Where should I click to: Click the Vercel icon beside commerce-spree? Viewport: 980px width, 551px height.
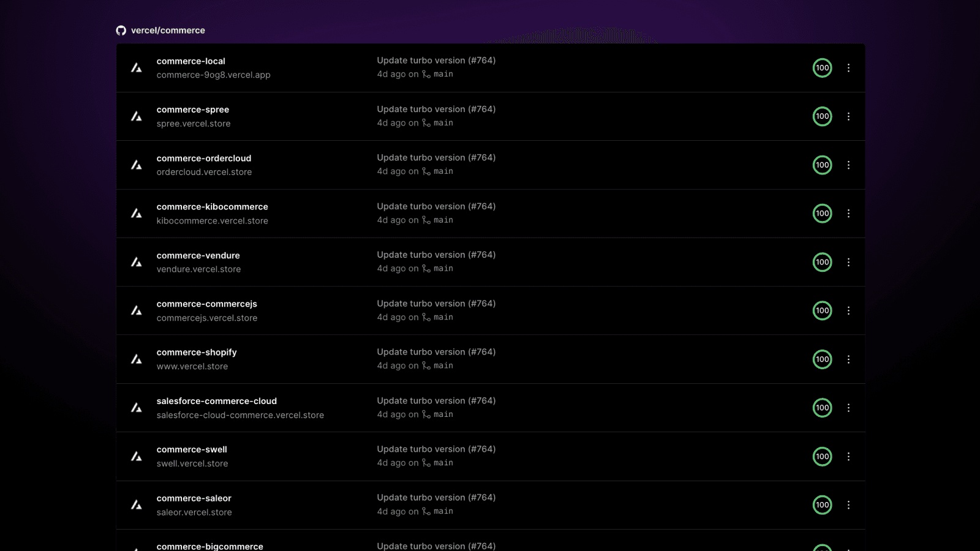pos(136,116)
